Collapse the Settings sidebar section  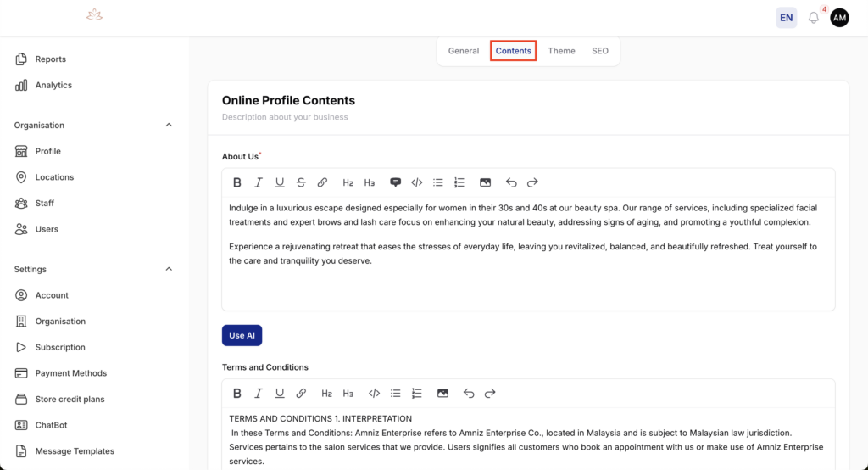click(169, 270)
